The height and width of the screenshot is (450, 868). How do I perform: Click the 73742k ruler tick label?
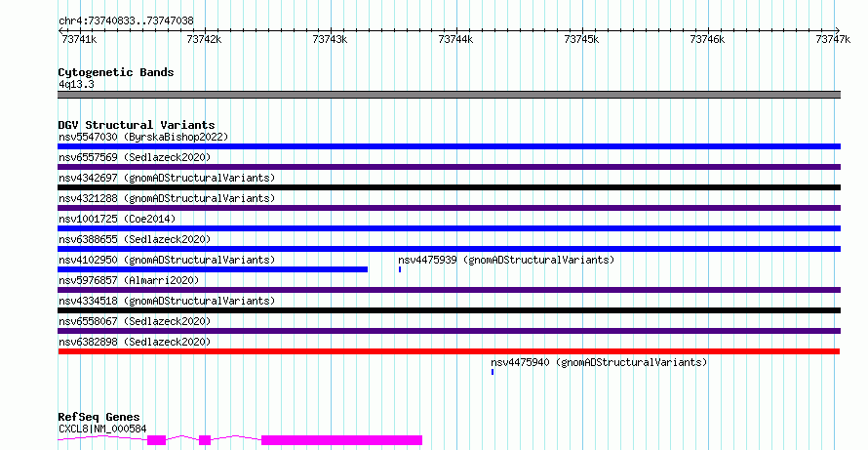coord(204,39)
